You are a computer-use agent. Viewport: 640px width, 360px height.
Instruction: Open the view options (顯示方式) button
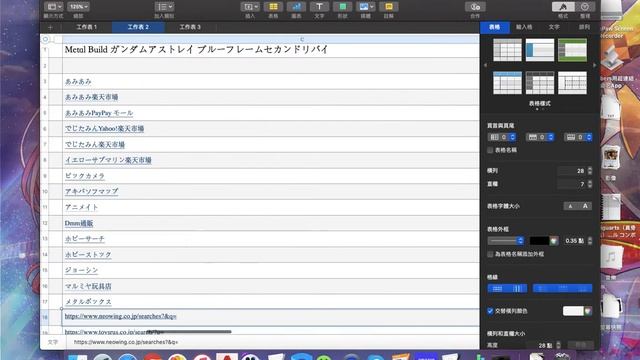click(53, 7)
